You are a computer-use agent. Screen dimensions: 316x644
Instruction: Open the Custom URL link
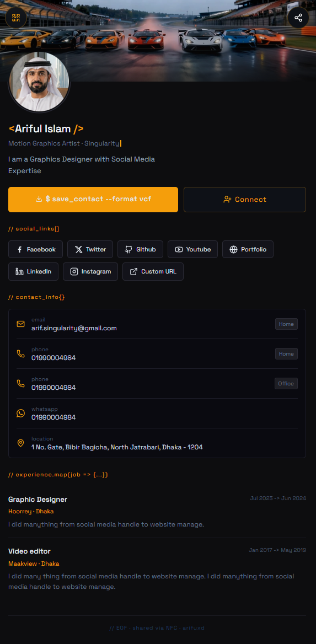pos(153,271)
